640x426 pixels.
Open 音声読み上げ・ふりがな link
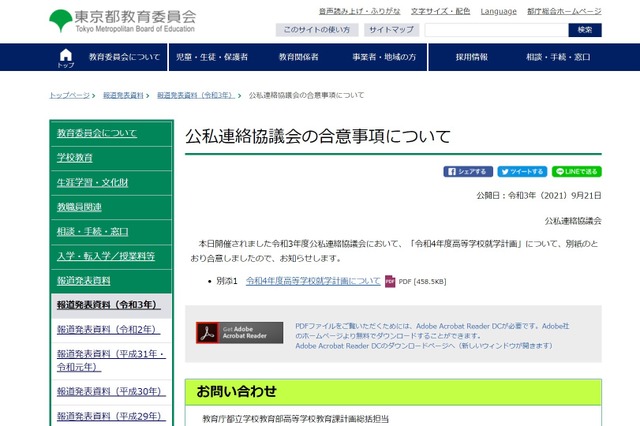(x=360, y=11)
